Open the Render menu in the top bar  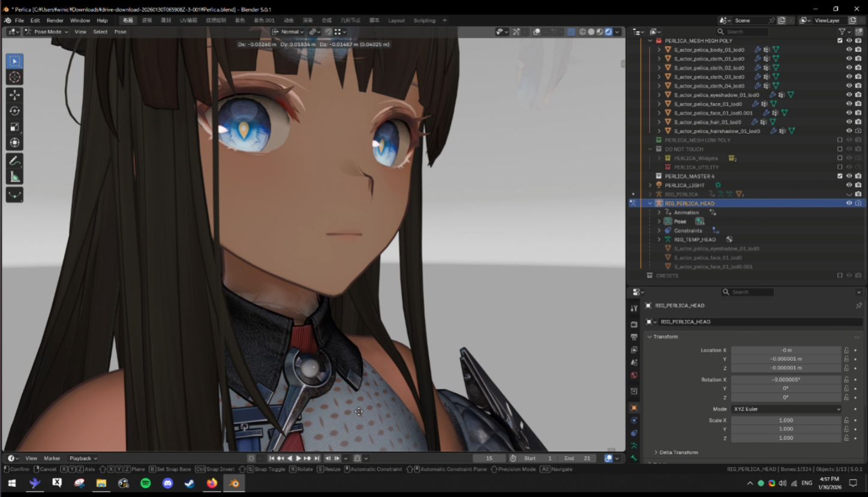coord(55,20)
